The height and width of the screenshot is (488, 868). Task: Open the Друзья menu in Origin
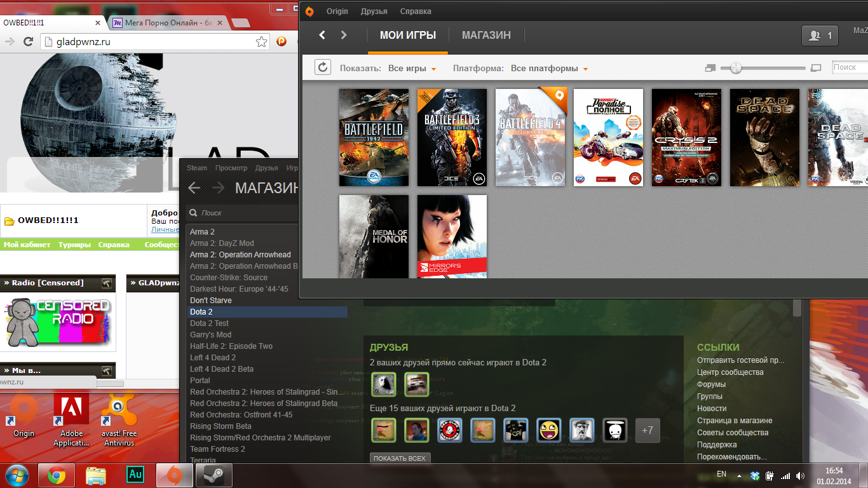point(374,11)
